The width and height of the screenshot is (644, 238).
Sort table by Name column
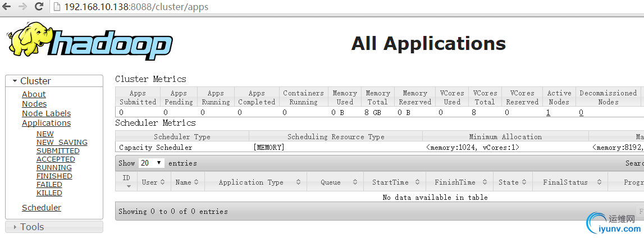click(188, 182)
